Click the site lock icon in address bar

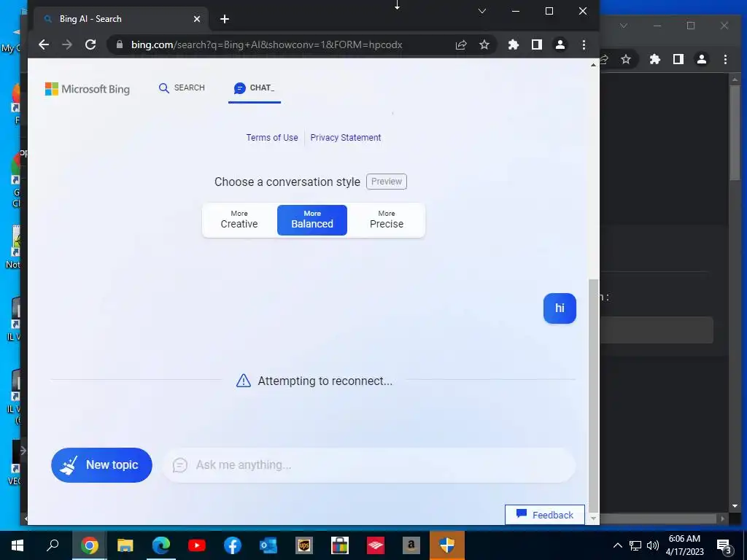pyautogui.click(x=120, y=44)
